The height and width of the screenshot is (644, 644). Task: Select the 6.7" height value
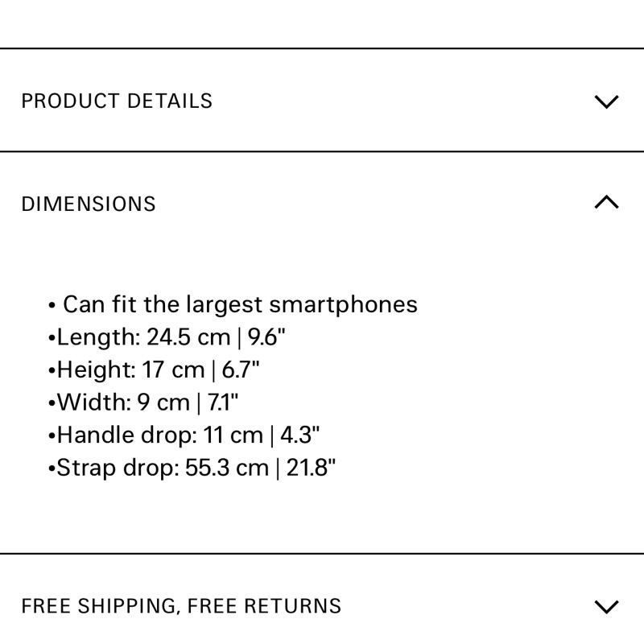[x=240, y=370]
